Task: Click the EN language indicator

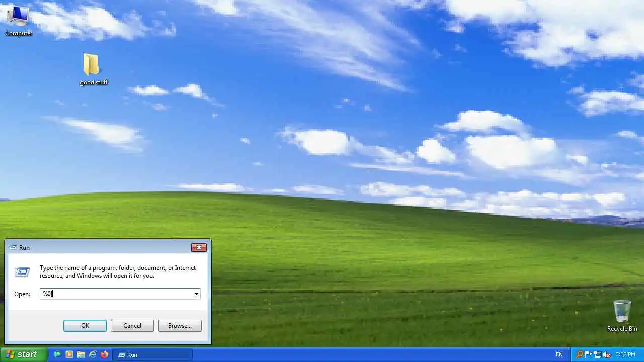Action: point(559,354)
